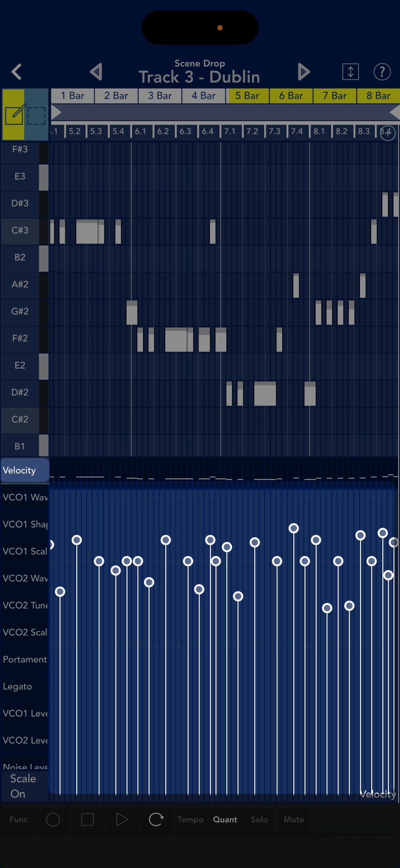Toggle the loop cycle button
Viewport: 400px width, 868px height.
pyautogui.click(x=156, y=820)
